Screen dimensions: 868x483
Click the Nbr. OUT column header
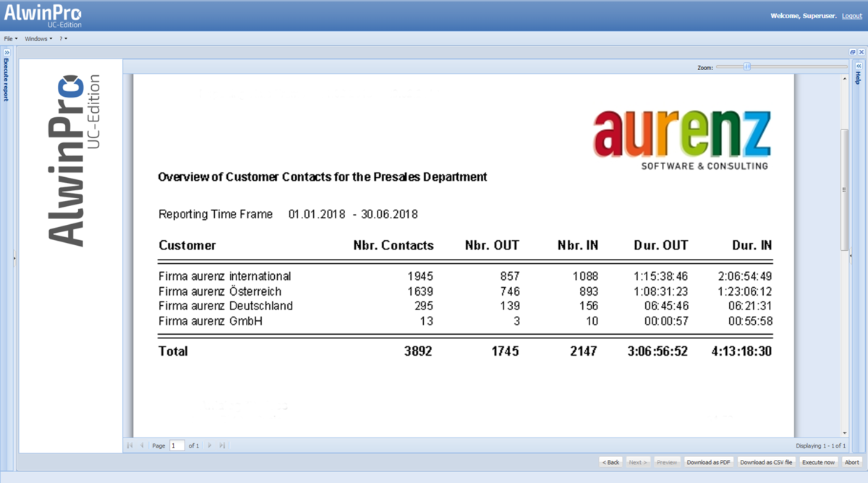click(x=492, y=245)
